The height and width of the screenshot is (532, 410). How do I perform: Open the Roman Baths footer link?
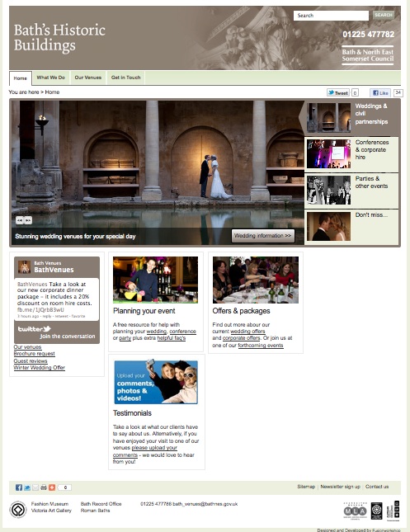pyautogui.click(x=96, y=511)
